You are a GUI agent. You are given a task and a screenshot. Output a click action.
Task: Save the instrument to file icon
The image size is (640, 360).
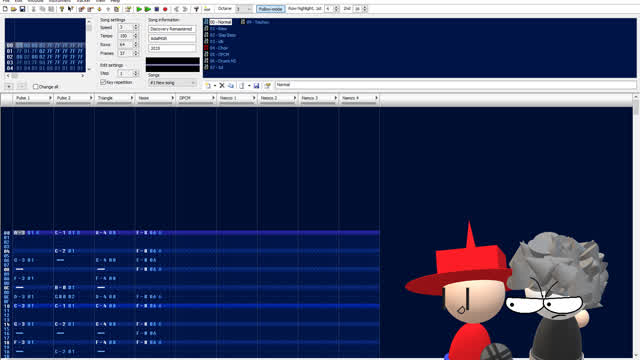256,85
